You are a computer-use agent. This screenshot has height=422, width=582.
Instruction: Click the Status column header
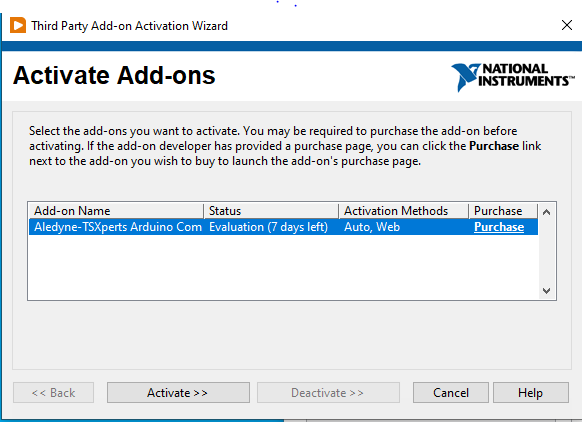pyautogui.click(x=271, y=211)
